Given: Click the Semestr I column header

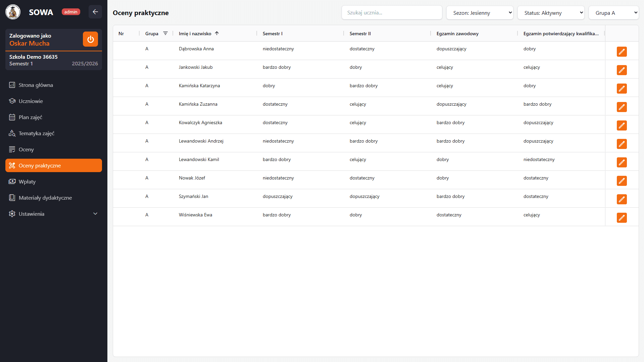Looking at the screenshot, I should click(x=273, y=34).
